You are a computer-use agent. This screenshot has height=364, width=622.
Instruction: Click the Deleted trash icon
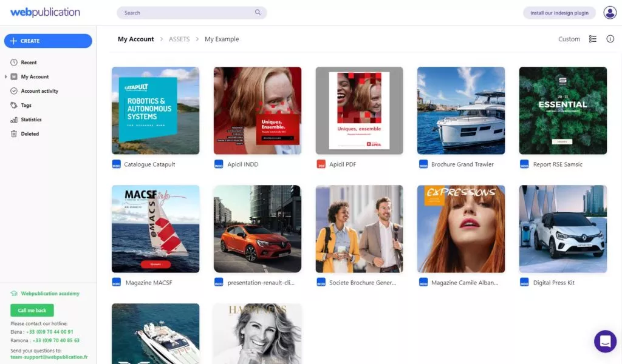[14, 133]
